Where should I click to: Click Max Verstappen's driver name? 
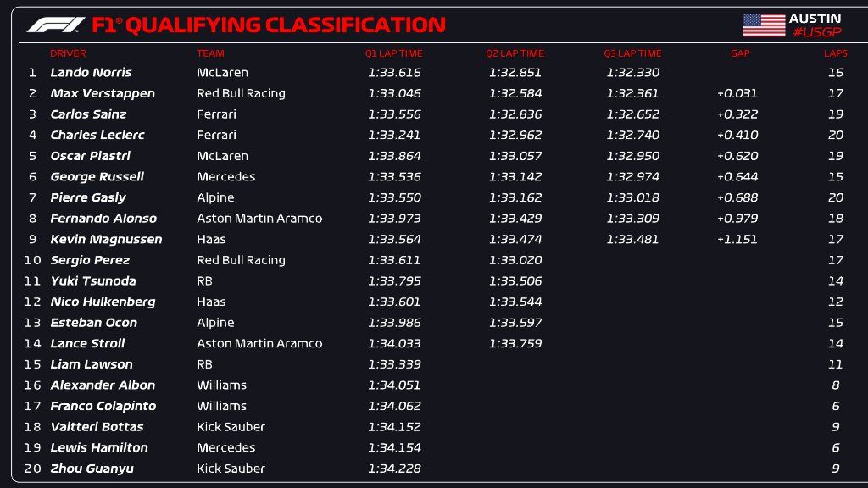[x=103, y=93]
